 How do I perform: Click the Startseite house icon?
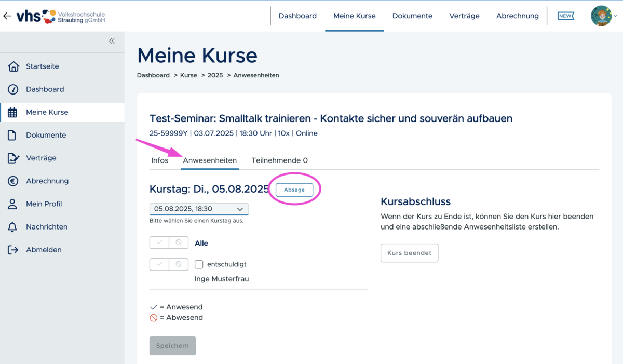coord(13,66)
